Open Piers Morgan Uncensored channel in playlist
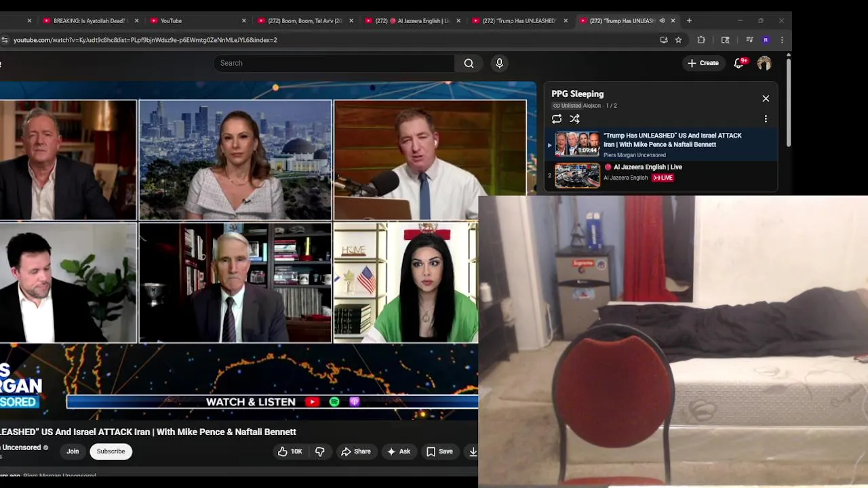 click(635, 155)
